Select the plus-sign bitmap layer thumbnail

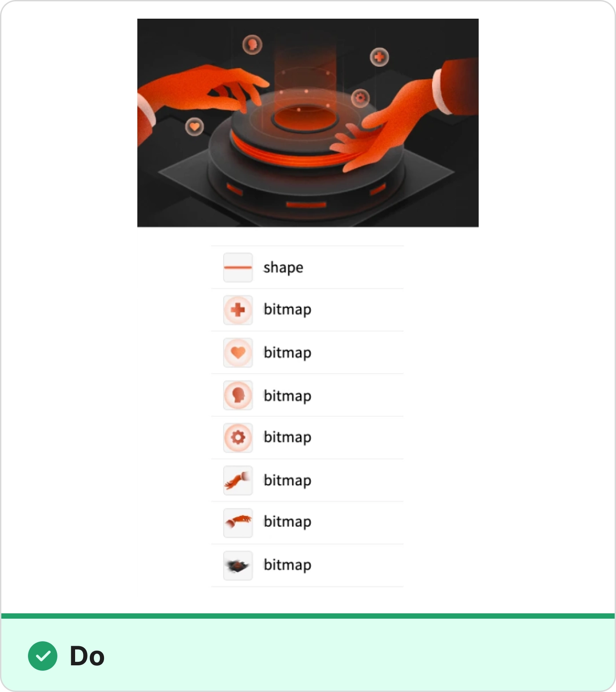tap(238, 310)
